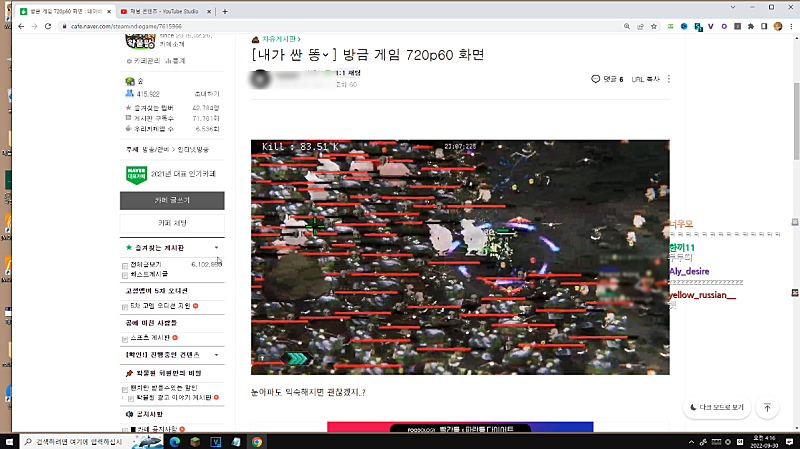Click the blurred author profile picture
Screen dimensions: 800x449
pyautogui.click(x=260, y=79)
